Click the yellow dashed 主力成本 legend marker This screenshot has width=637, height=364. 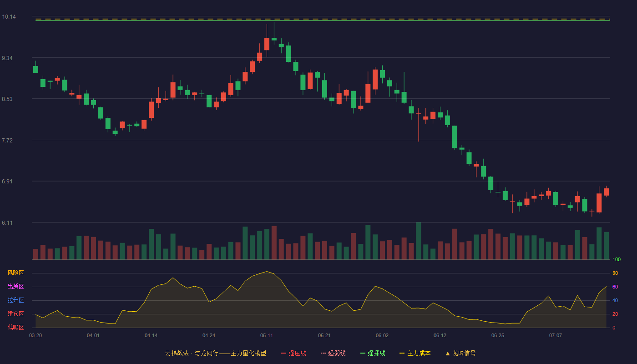402,353
